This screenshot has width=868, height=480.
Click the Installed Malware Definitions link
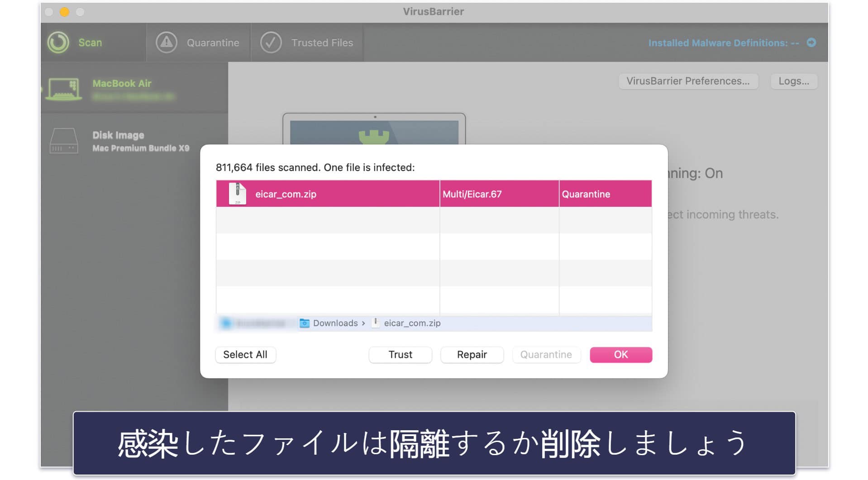(724, 43)
